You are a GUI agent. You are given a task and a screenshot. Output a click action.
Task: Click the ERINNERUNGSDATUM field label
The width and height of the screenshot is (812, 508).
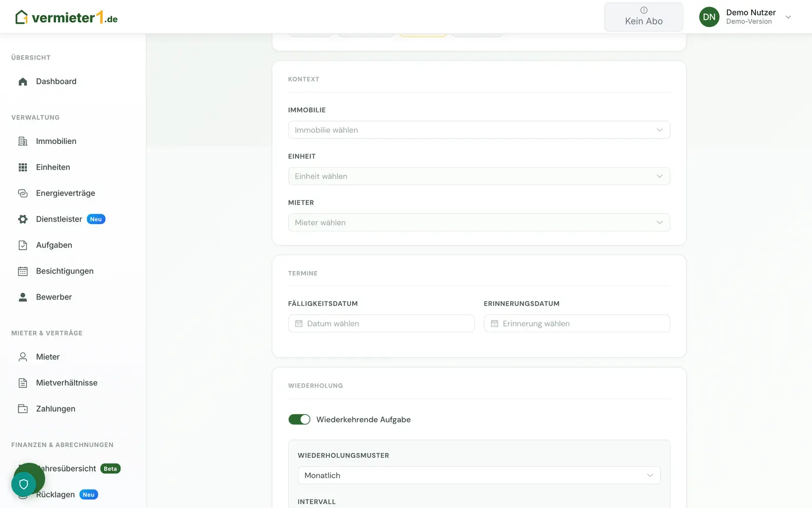click(x=521, y=304)
